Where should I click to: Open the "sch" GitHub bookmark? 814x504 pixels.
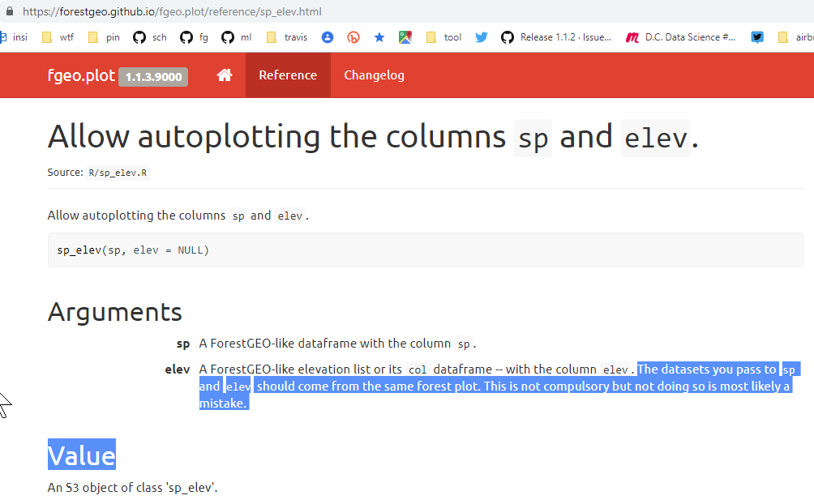pos(149,36)
